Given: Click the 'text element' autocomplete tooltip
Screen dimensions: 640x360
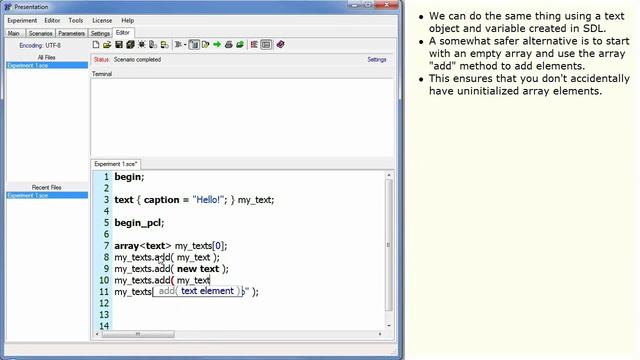Looking at the screenshot, I should (198, 291).
